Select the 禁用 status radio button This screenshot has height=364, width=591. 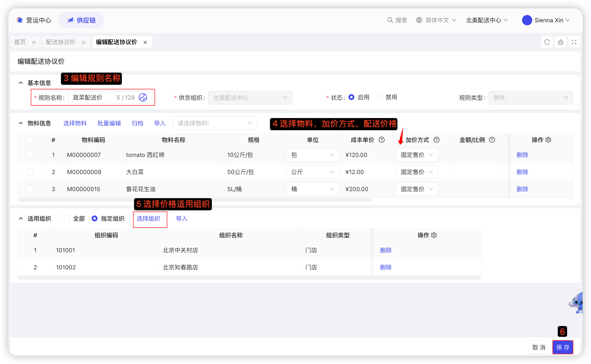point(379,97)
